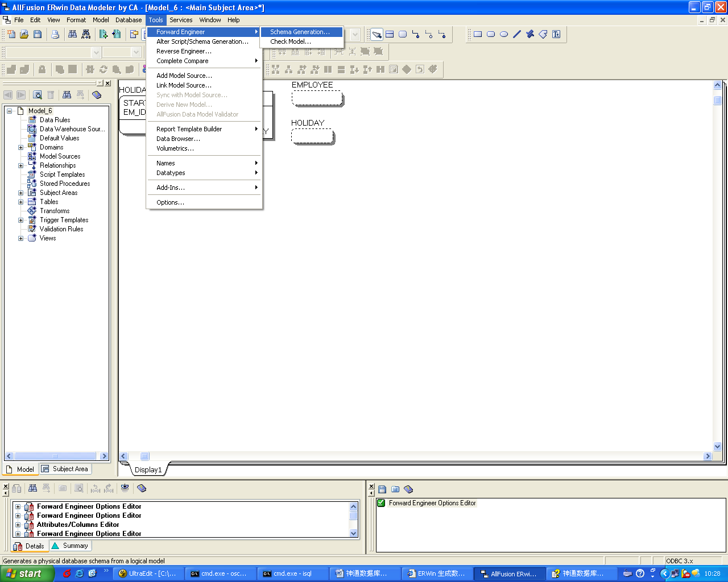Select the pointer Select tool in toolbar

[x=377, y=35]
